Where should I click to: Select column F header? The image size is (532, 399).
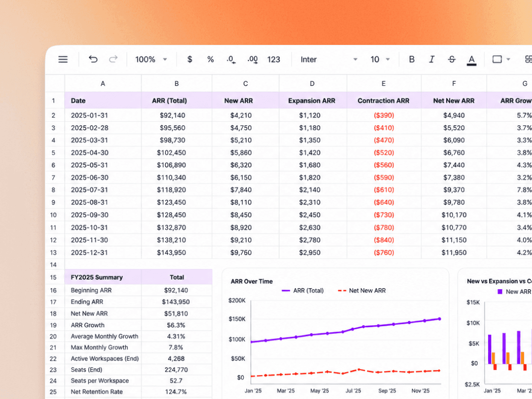point(454,83)
